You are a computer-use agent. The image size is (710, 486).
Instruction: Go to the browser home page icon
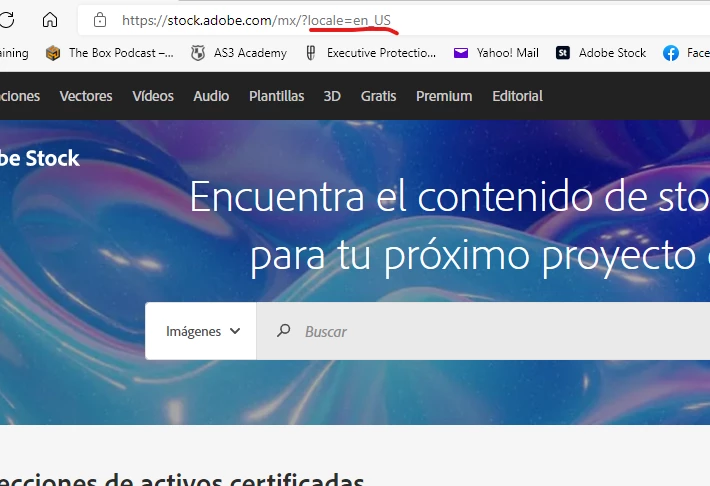pos(50,19)
